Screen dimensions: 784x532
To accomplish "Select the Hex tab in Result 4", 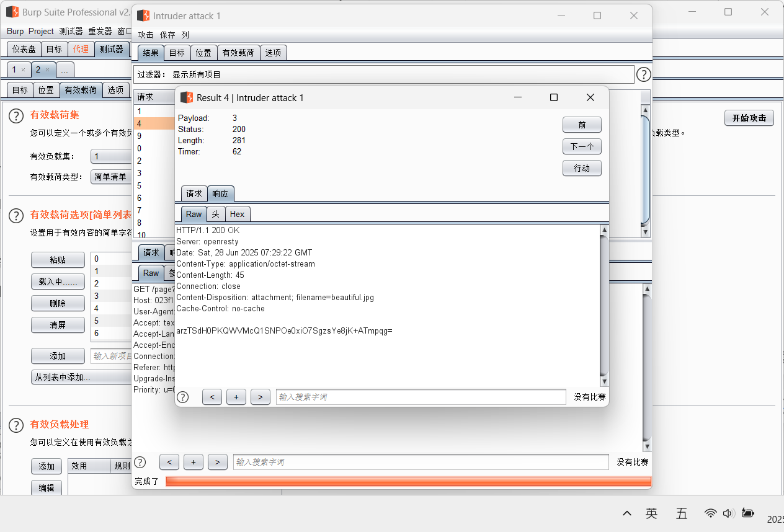I will point(237,214).
